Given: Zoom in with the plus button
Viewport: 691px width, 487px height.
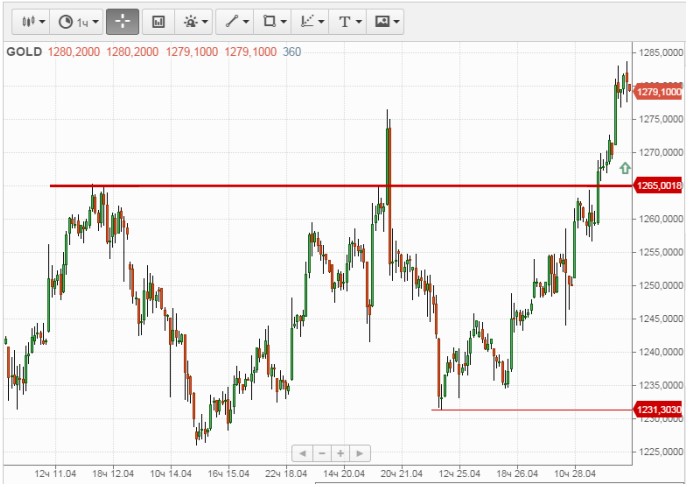Looking at the screenshot, I should (340, 453).
